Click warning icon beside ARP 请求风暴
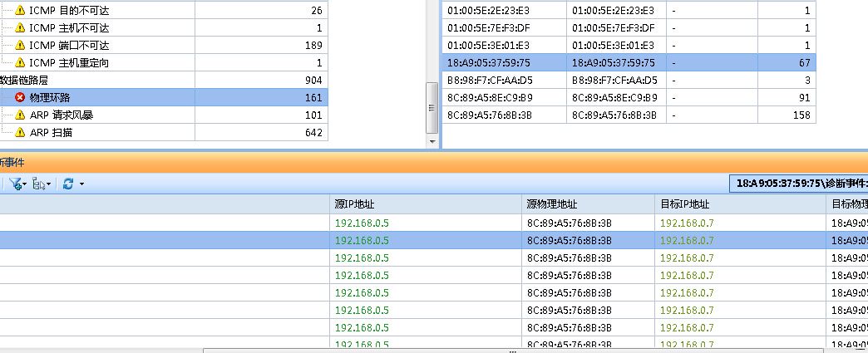The image size is (868, 353). [20, 115]
